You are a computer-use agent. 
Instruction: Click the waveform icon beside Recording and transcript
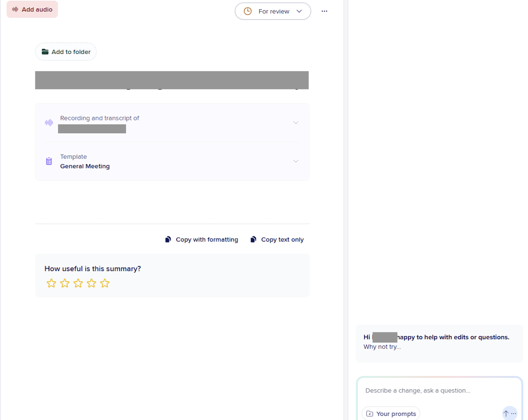(49, 122)
